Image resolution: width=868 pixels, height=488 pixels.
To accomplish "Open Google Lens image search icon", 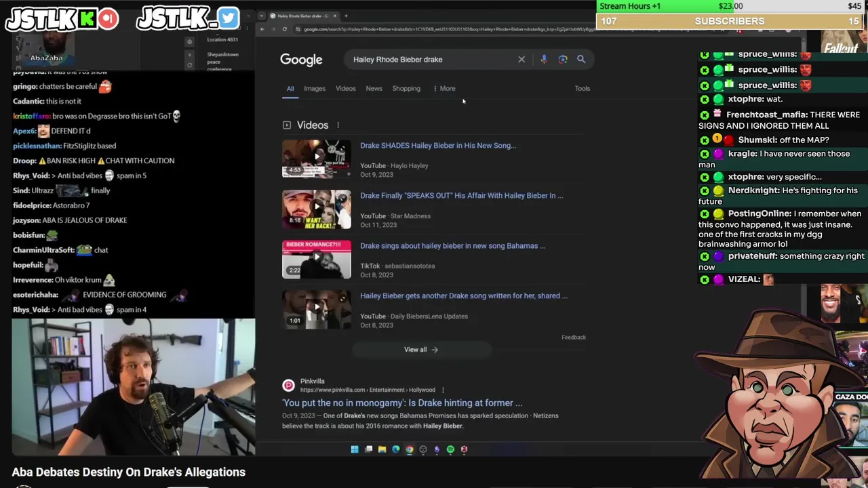I will [x=563, y=60].
